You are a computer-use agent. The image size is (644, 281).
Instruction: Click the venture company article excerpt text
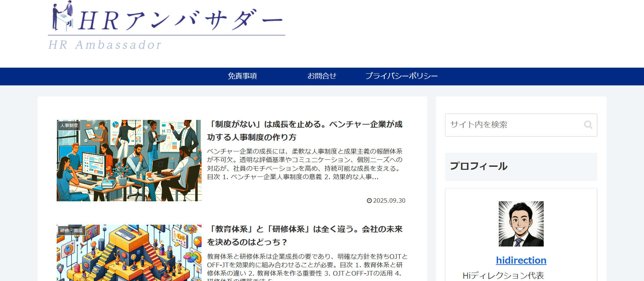tap(305, 164)
